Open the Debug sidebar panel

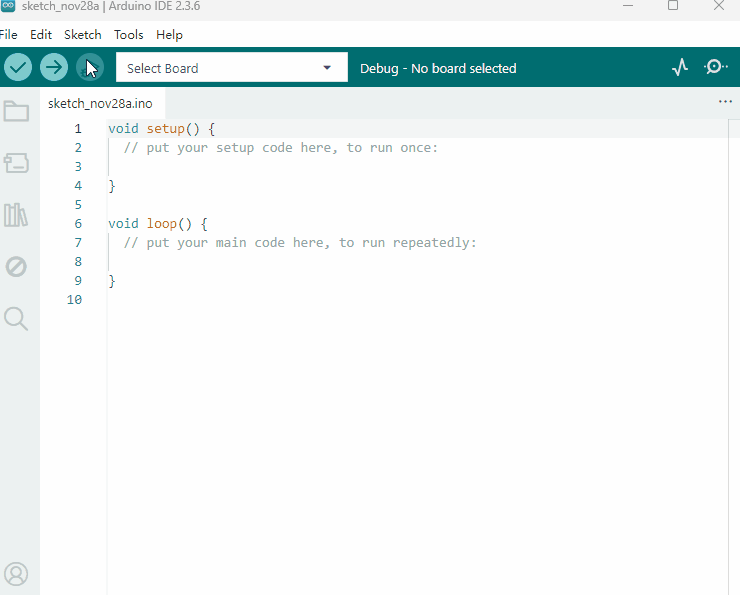[16, 267]
